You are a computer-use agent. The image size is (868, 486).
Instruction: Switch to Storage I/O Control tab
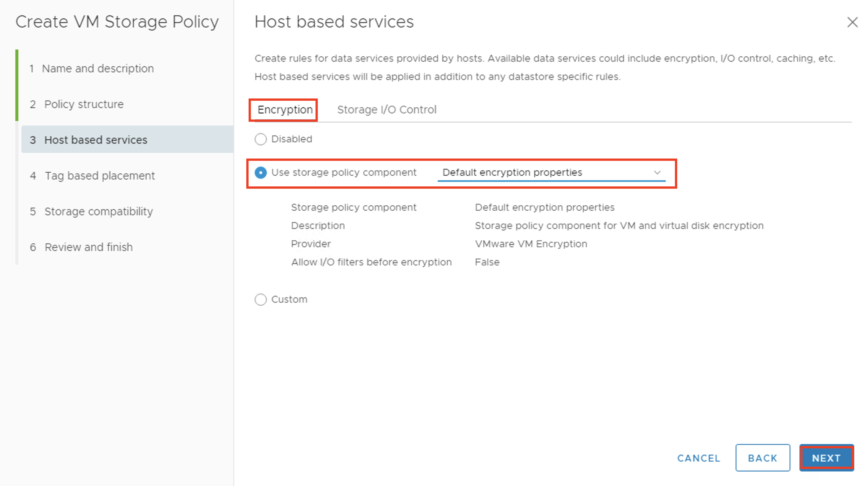[386, 110]
